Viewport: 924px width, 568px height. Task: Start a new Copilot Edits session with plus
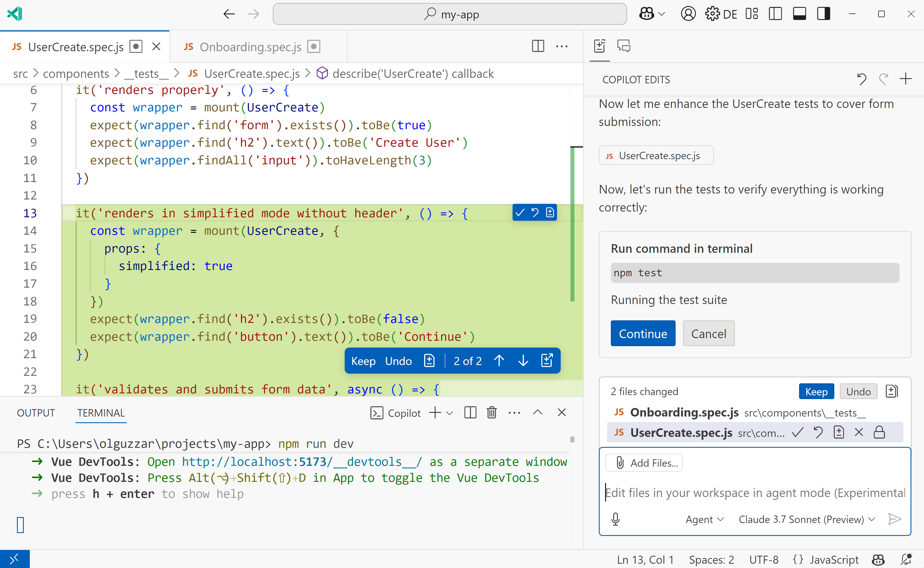coord(906,79)
